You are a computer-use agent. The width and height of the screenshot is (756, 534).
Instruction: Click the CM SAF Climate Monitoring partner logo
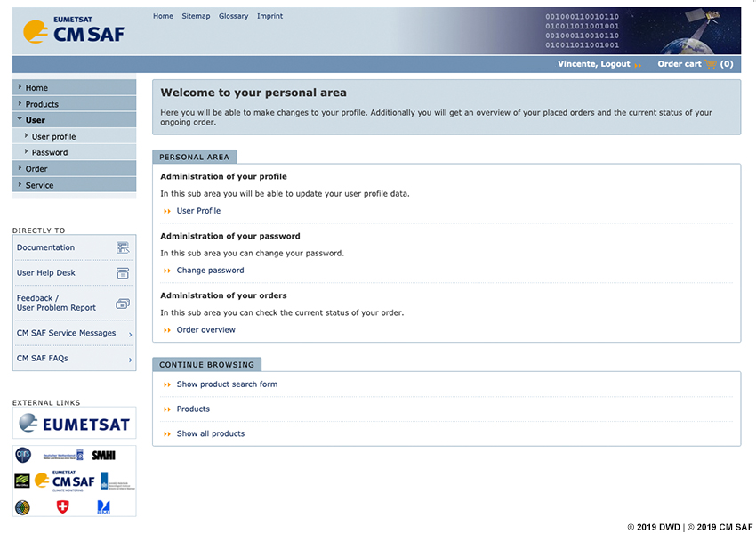(65, 481)
